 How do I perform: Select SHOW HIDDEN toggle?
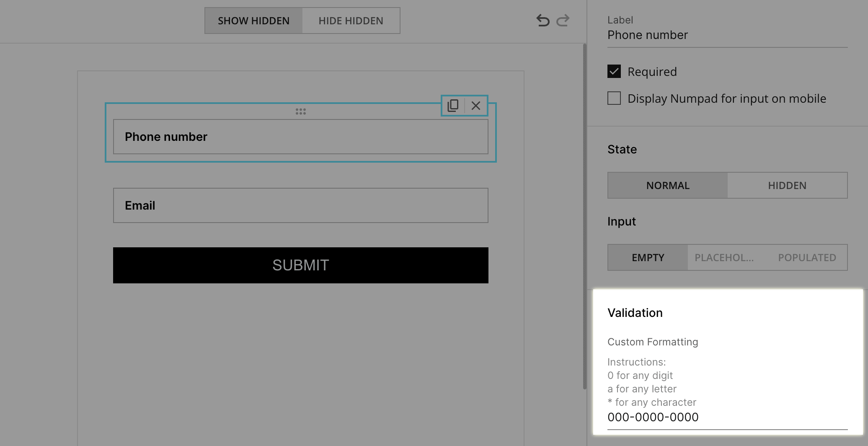pyautogui.click(x=253, y=21)
